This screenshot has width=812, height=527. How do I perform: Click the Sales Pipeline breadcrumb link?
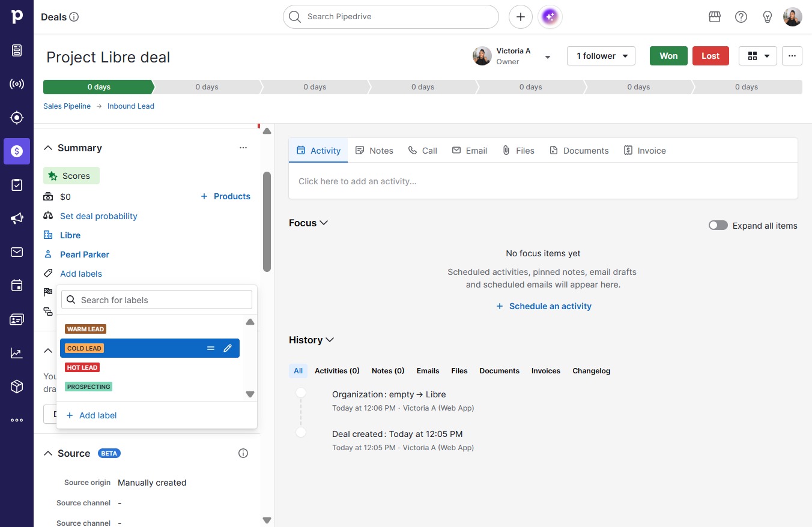(x=67, y=106)
